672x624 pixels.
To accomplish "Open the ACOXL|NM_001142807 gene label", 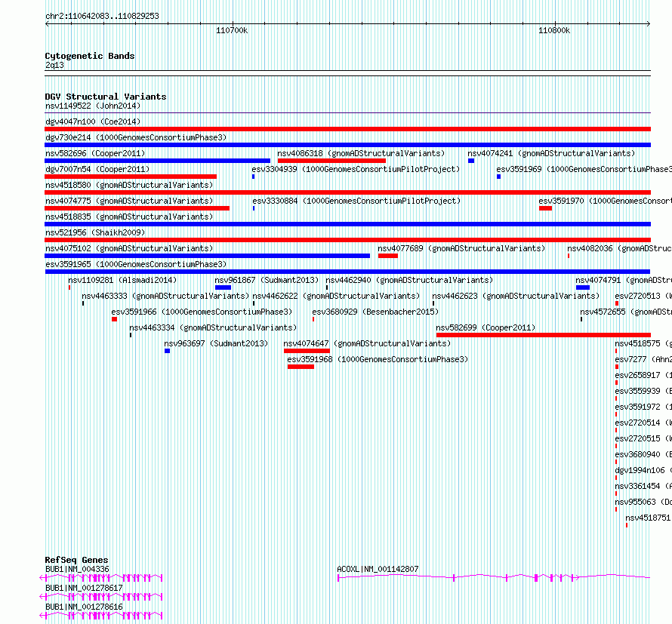I will pyautogui.click(x=378, y=569).
